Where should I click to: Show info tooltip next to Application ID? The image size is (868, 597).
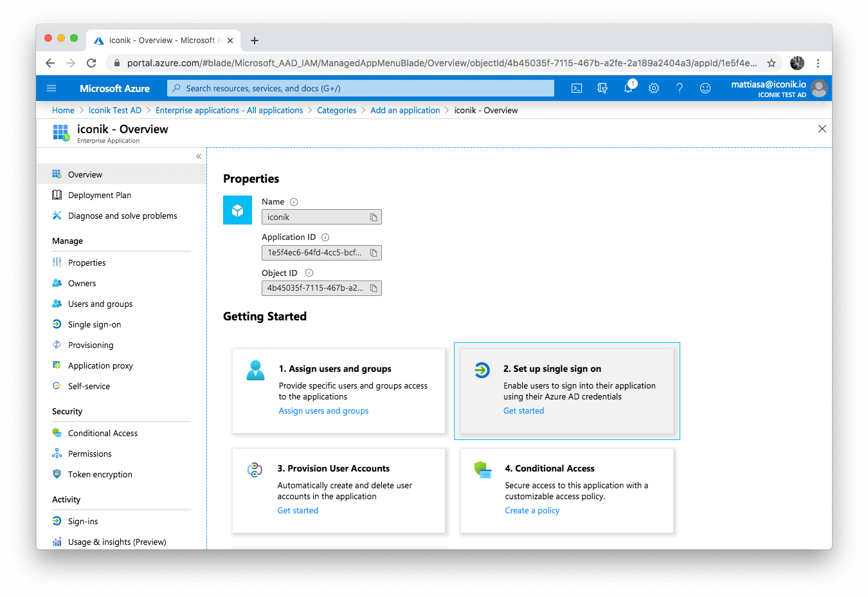pos(325,237)
